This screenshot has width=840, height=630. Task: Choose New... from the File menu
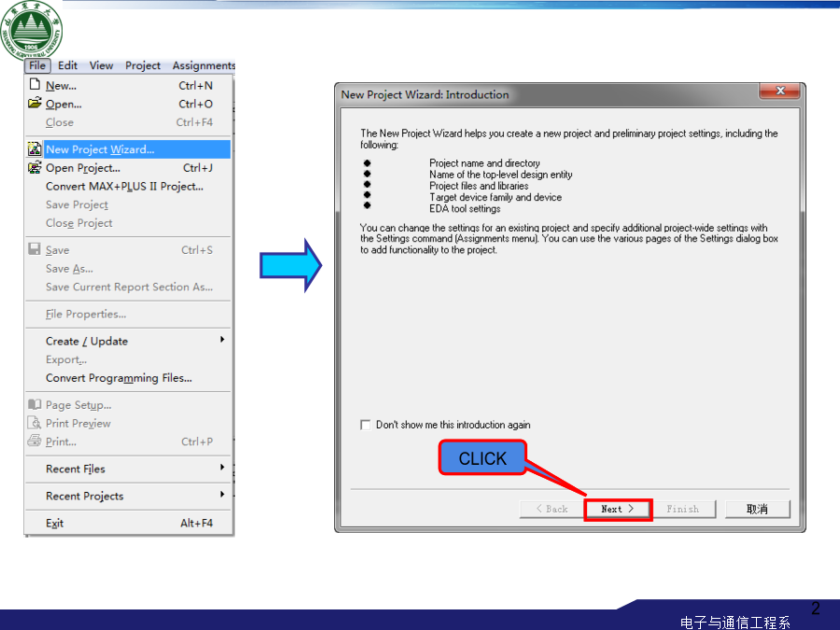[129, 85]
